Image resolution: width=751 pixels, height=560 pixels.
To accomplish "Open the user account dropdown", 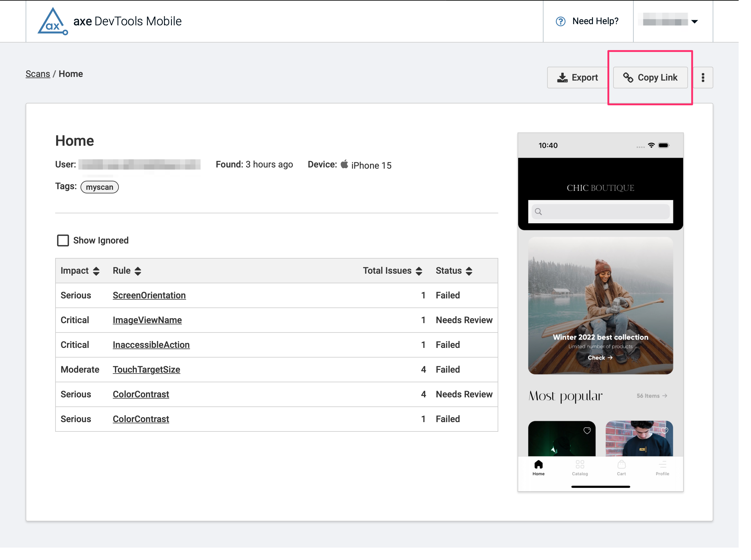I will (694, 21).
